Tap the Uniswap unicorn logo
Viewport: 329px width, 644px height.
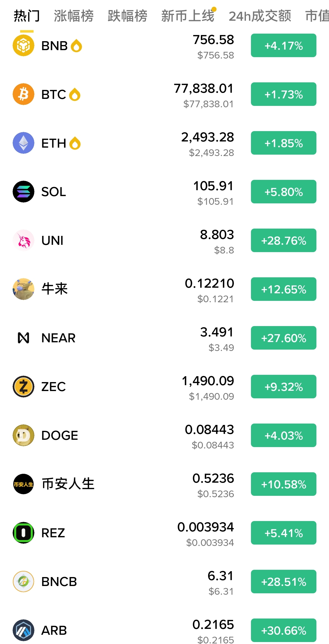[23, 240]
